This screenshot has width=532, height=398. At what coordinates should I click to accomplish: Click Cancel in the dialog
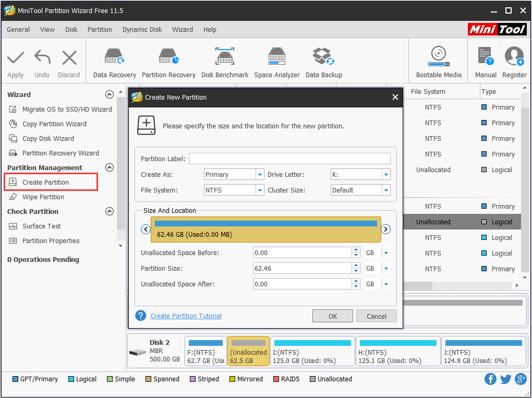(x=376, y=316)
